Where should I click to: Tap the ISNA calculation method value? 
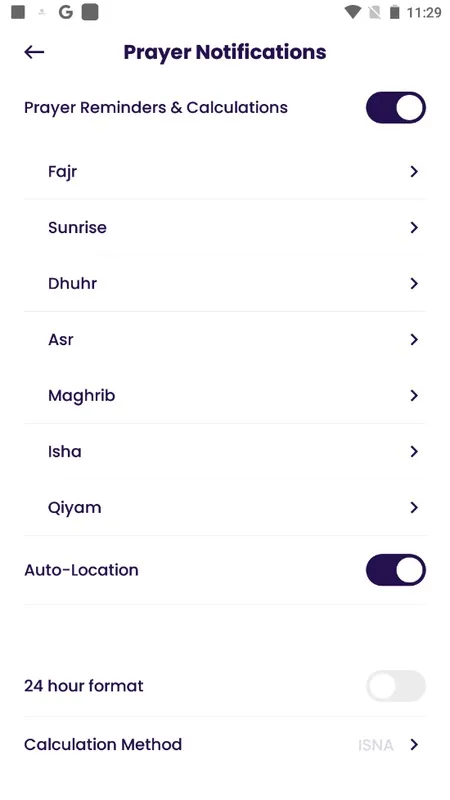376,745
